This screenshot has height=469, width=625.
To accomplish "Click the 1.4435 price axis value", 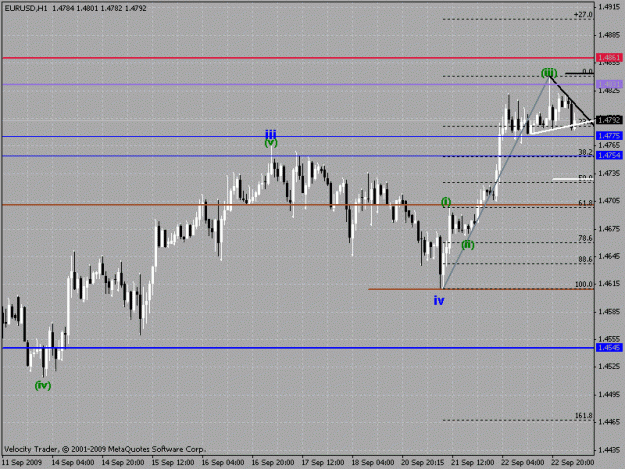I will click(609, 449).
